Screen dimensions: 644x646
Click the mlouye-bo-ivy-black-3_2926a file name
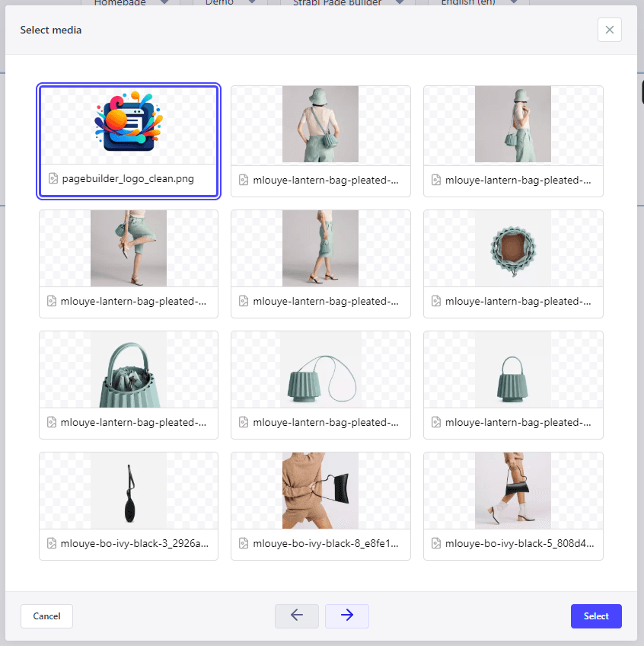pyautogui.click(x=135, y=544)
